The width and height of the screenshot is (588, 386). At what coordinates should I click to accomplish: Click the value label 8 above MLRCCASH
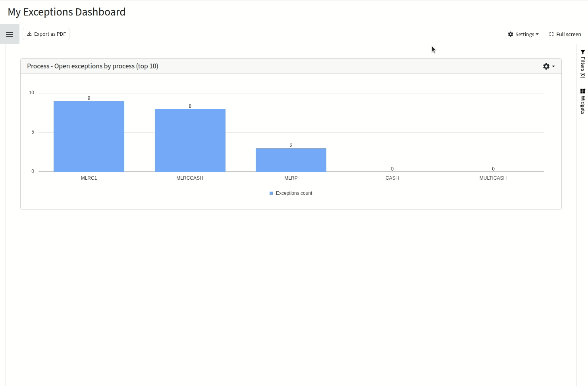190,106
